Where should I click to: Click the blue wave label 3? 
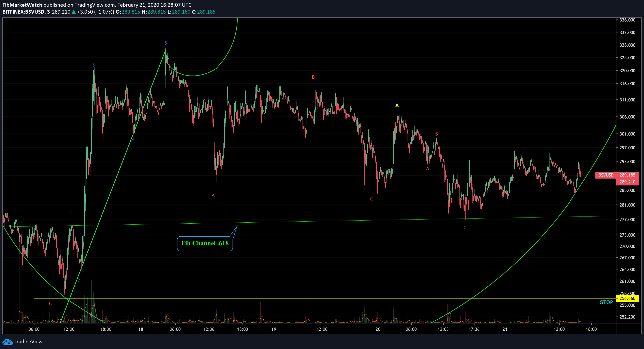pyautogui.click(x=93, y=65)
